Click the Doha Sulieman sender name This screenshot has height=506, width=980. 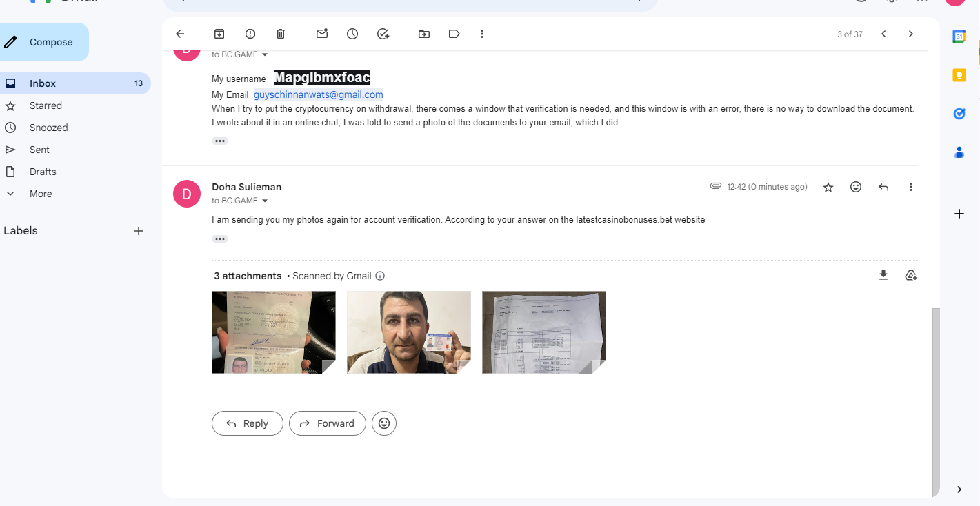coord(246,187)
